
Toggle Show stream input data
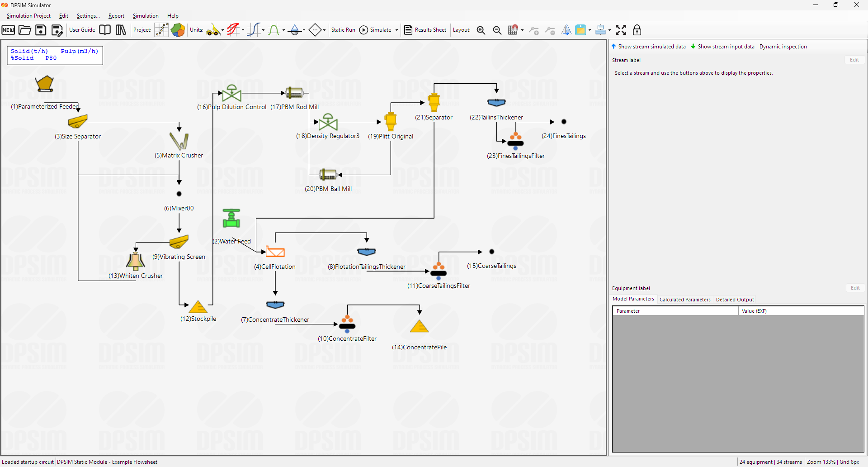[x=722, y=47]
